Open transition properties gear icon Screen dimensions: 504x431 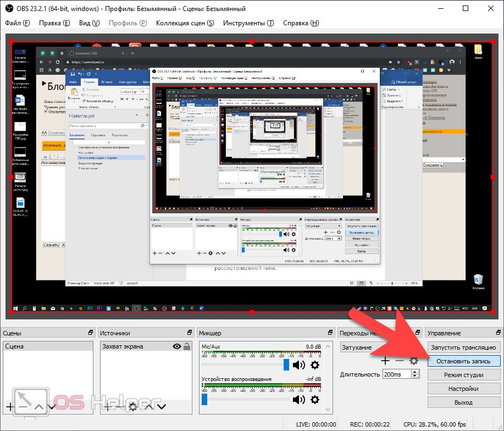pyautogui.click(x=414, y=361)
